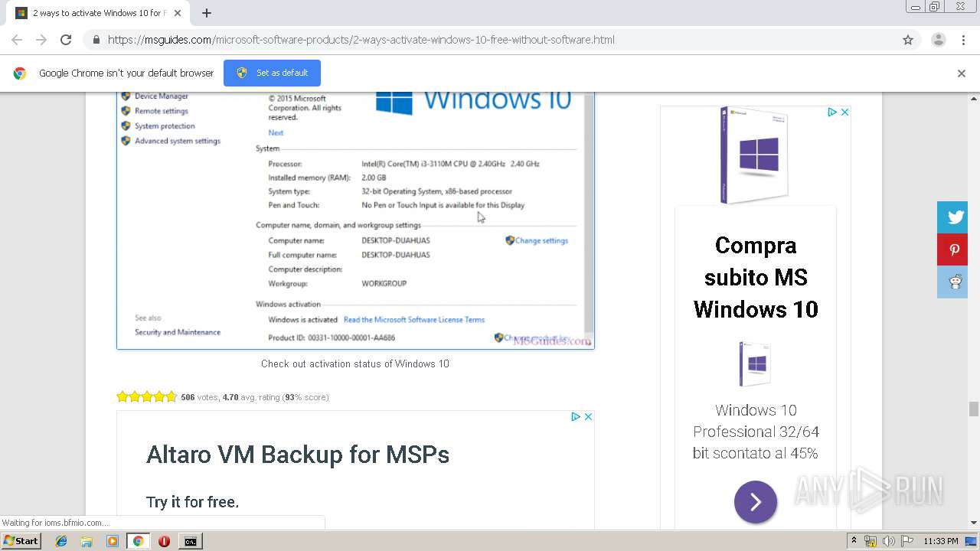Click the browser back arrow
The height and width of the screenshot is (551, 980).
tap(17, 40)
